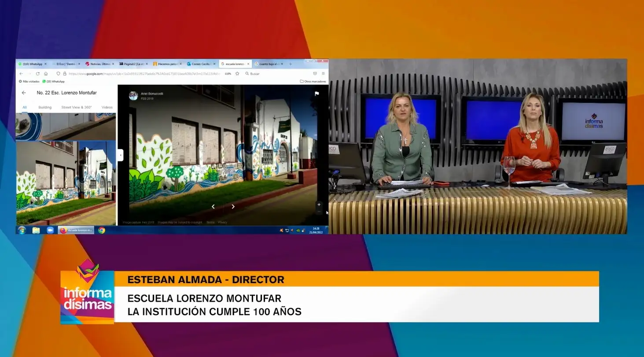Screen dimensions: 644x357
Task: Open the Terms link below the photo
Action: 210,222
